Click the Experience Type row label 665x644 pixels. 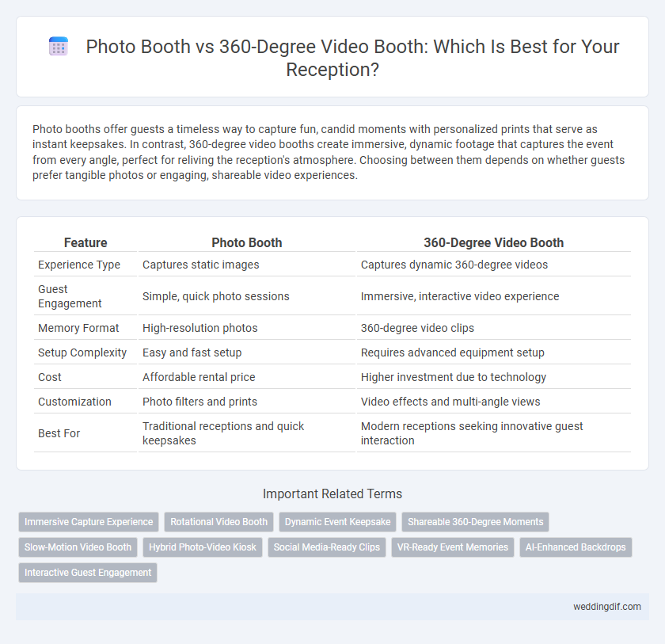[x=79, y=265]
